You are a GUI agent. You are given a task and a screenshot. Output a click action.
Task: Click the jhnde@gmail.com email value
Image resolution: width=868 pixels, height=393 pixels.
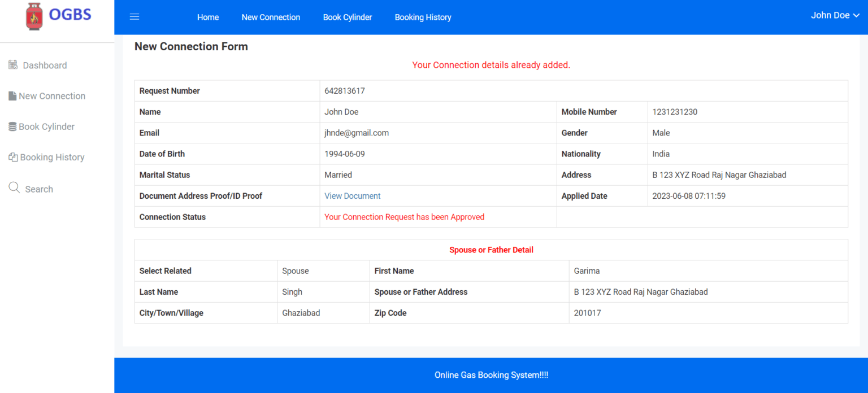coord(356,133)
